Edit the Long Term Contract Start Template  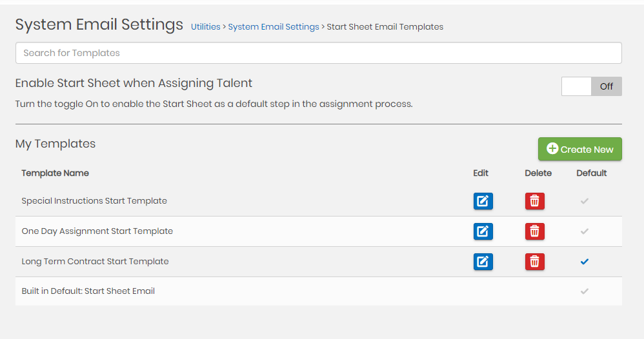(x=483, y=262)
